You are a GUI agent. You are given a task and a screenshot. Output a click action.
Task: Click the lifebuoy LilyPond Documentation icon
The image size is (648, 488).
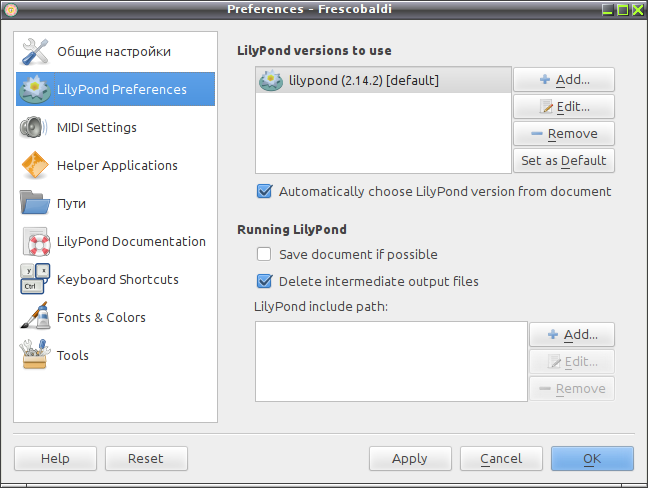[36, 242]
